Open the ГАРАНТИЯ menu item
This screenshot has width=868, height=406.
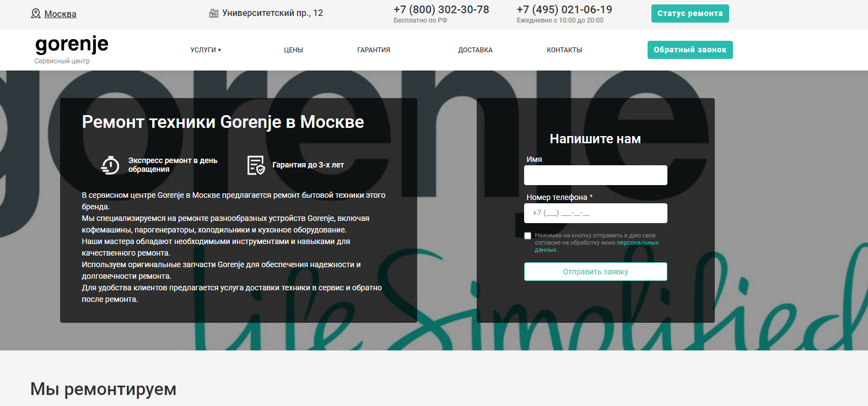pyautogui.click(x=374, y=50)
